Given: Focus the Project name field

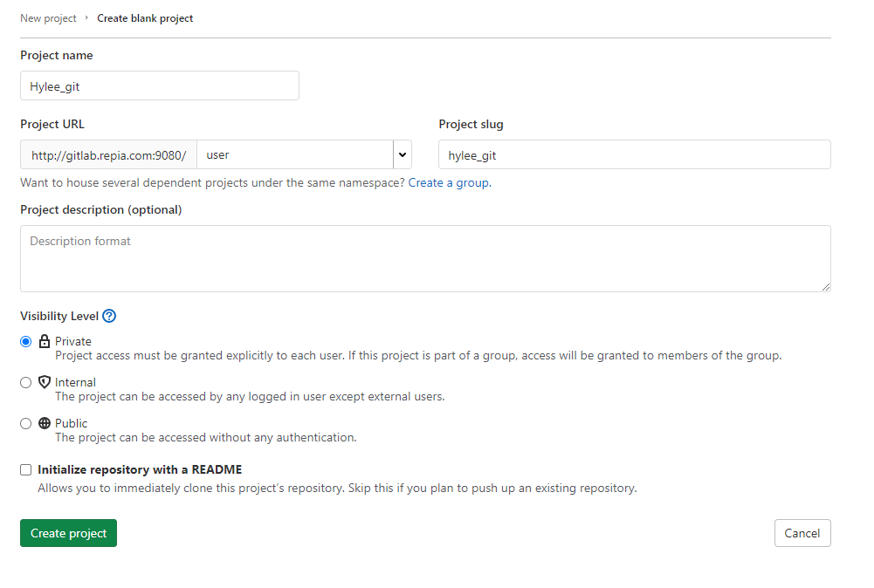Looking at the screenshot, I should pyautogui.click(x=160, y=86).
